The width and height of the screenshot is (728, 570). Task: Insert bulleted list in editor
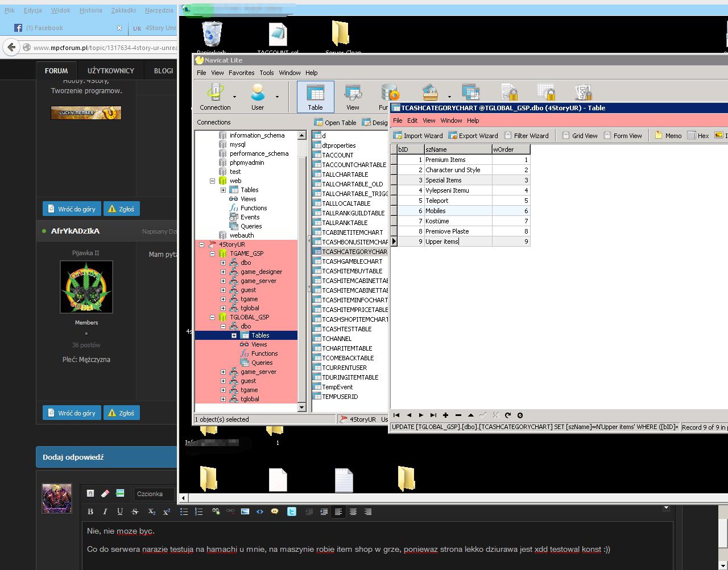[184, 512]
